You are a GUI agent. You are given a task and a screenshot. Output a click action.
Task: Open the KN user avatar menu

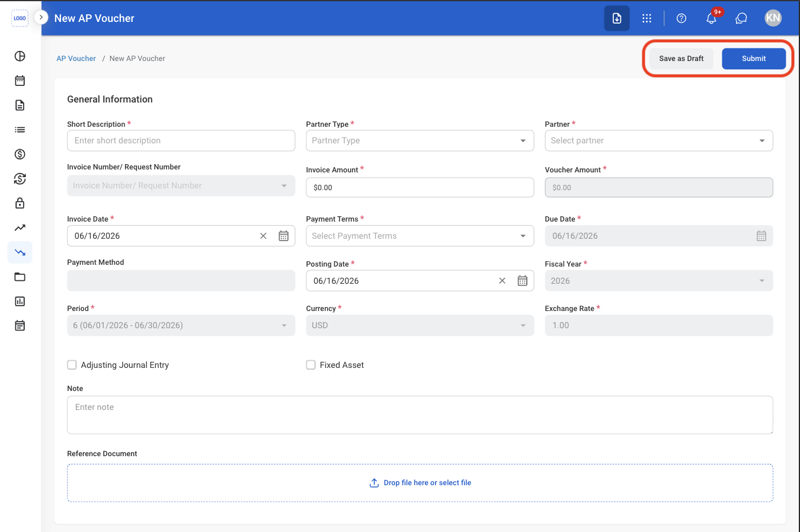pos(773,18)
